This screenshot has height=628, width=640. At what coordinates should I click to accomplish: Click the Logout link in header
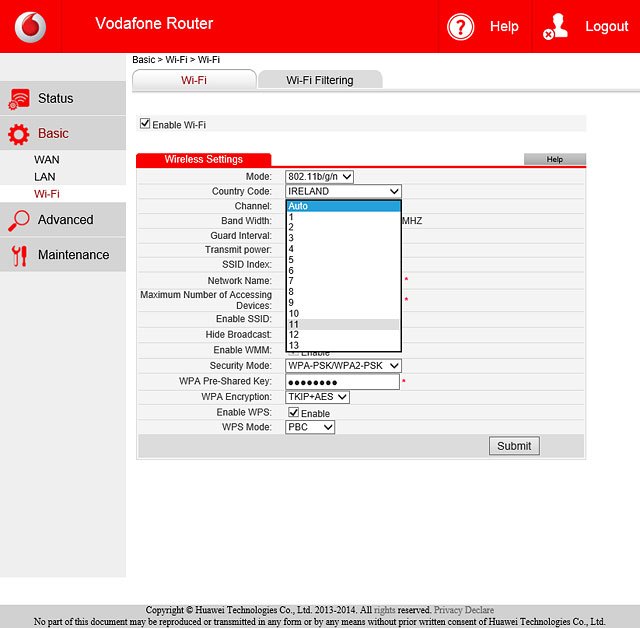tap(607, 26)
